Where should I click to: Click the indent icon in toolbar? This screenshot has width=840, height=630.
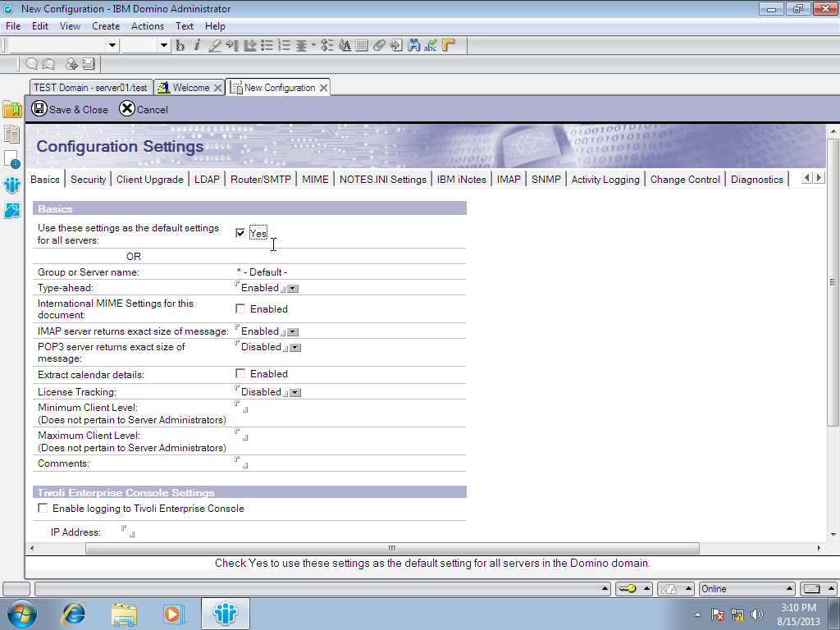[x=232, y=46]
